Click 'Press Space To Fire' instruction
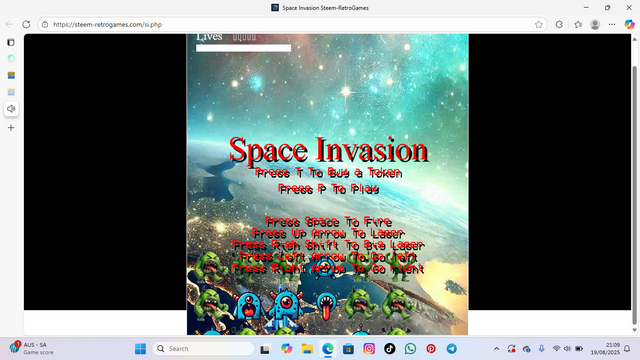Viewport: 640px width, 360px height. (329, 222)
